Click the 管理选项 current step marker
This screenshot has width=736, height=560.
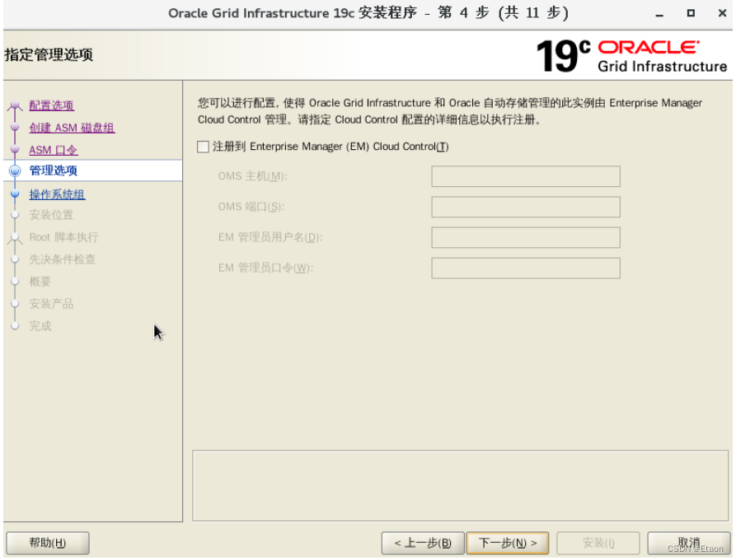15,170
